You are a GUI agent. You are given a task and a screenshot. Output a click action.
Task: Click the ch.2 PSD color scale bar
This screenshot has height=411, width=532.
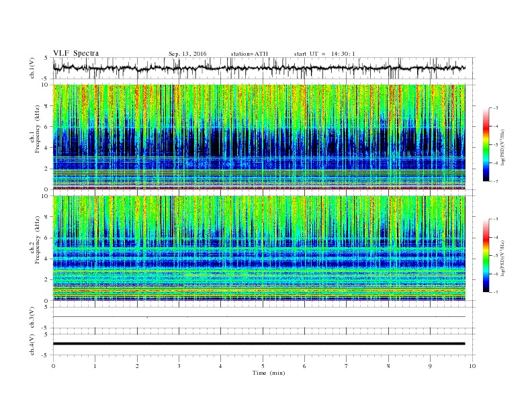486,256
